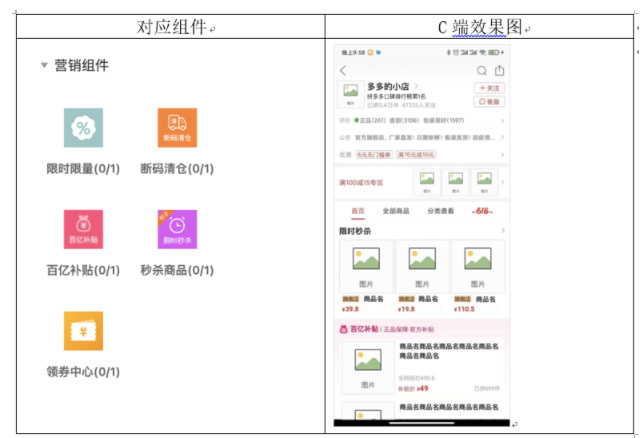Viewport: 640px width, 438px height.
Task: Expand the 公告 announcement row chevron
Action: point(502,138)
